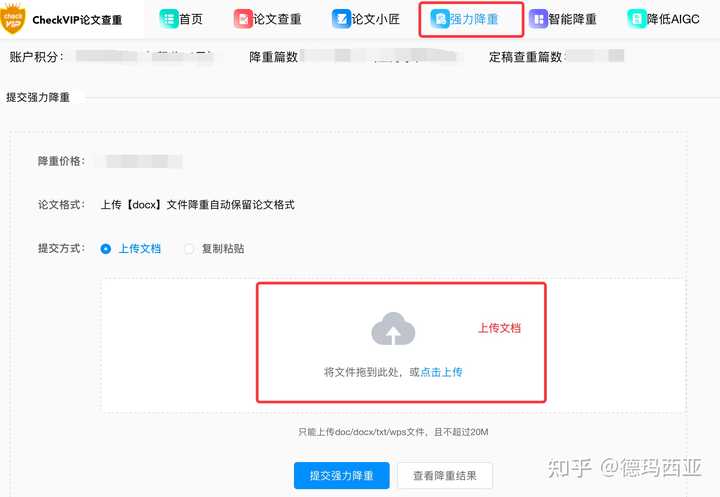The height and width of the screenshot is (497, 720).
Task: Select the 上传文档 radio button
Action: [106, 249]
